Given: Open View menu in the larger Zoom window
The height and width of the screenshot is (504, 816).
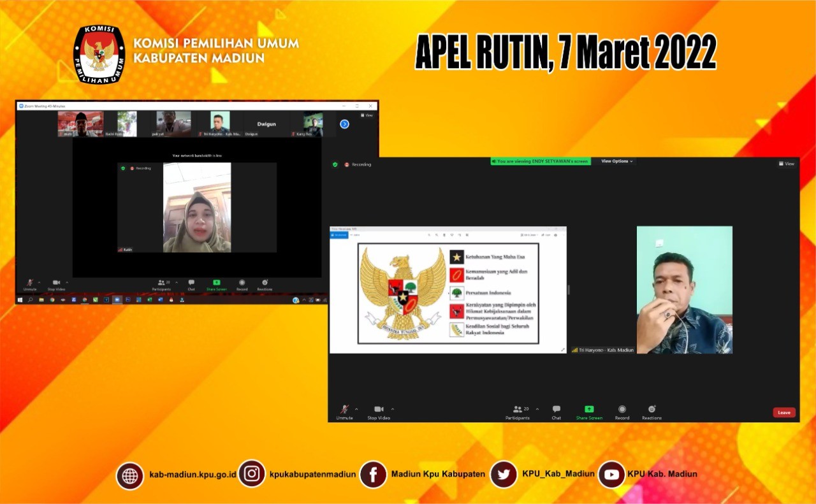Looking at the screenshot, I should click(786, 164).
